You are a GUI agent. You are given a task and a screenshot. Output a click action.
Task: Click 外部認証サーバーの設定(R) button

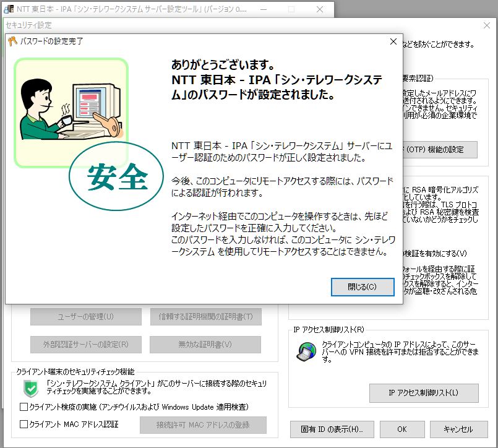pos(86,345)
